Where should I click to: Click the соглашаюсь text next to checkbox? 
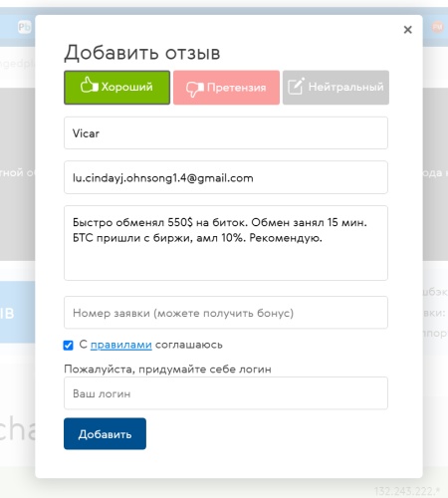[189, 345]
